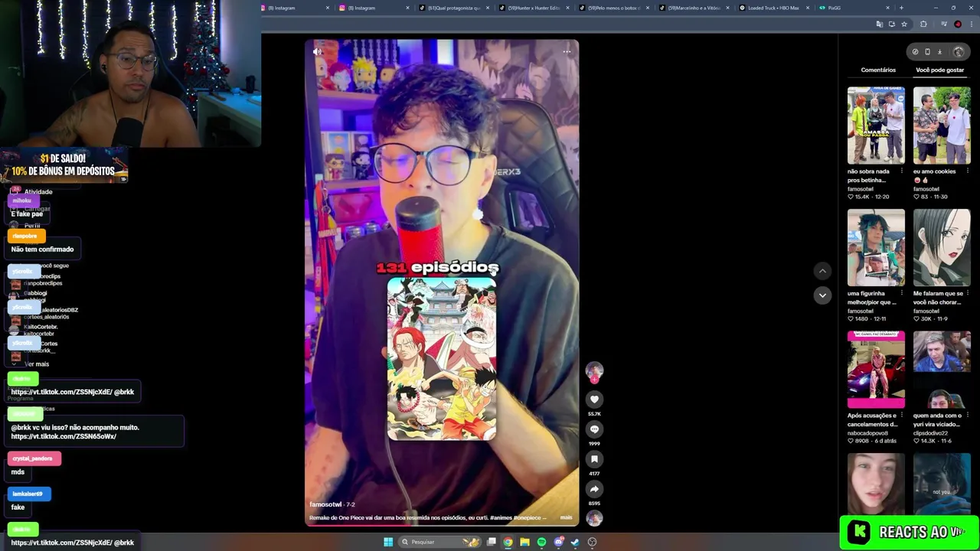Image resolution: width=980 pixels, height=551 pixels.
Task: Switch to first Instagram browser tab
Action: coord(296,8)
